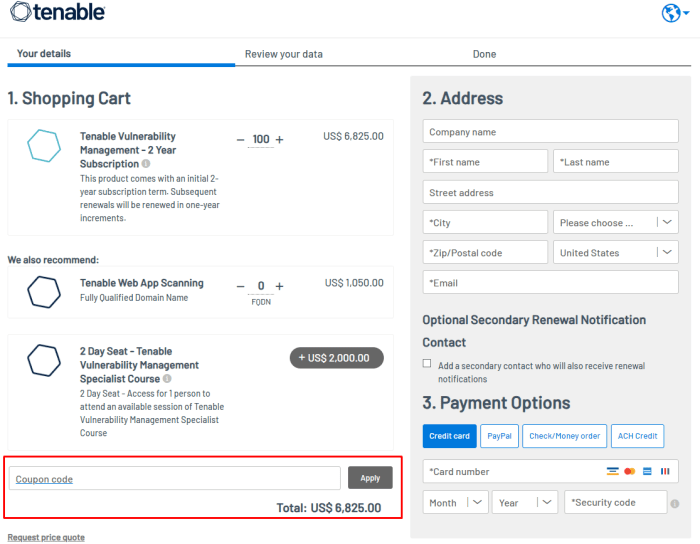Decrease Web App Scanning FQDN quantity
The height and width of the screenshot is (544, 700).
click(240, 286)
